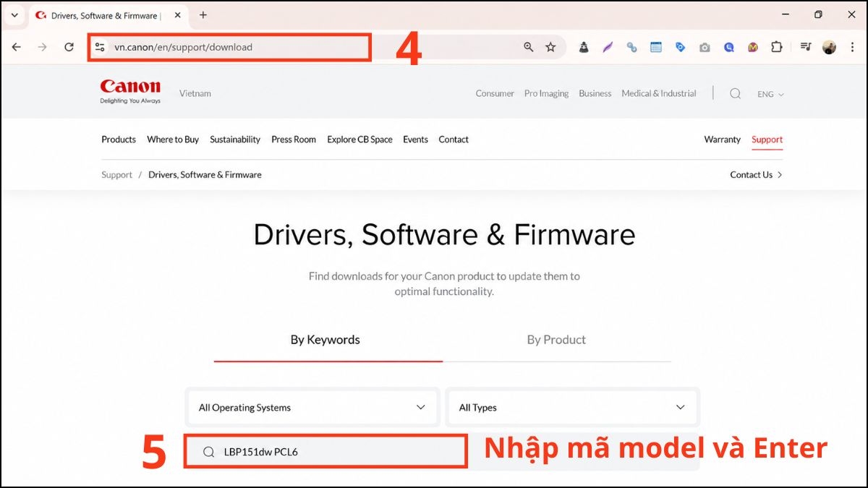
Task: Click the chain link extension icon
Action: (631, 47)
